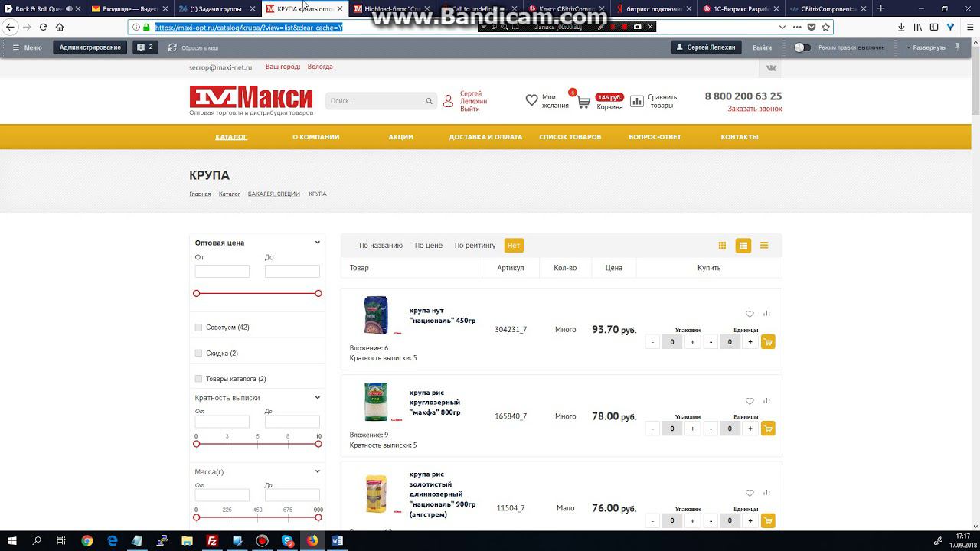Click Сбросить кеш in admin bar
This screenshot has height=551, width=980.
tap(194, 47)
